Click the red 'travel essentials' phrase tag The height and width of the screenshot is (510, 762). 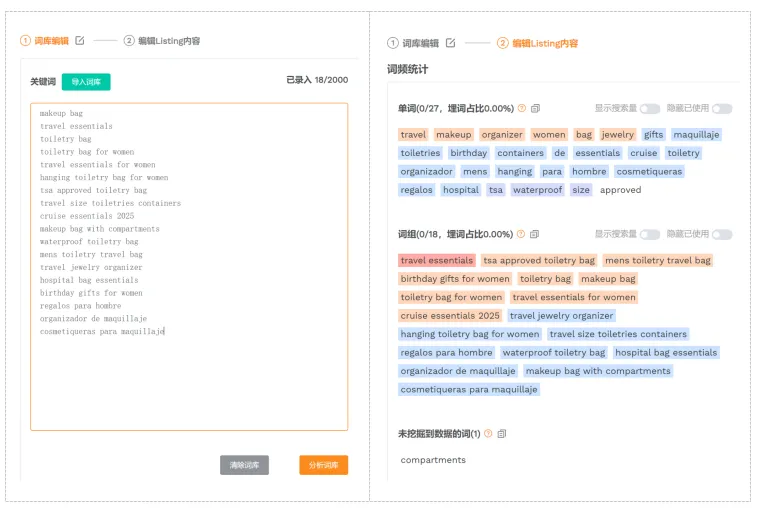tap(437, 261)
